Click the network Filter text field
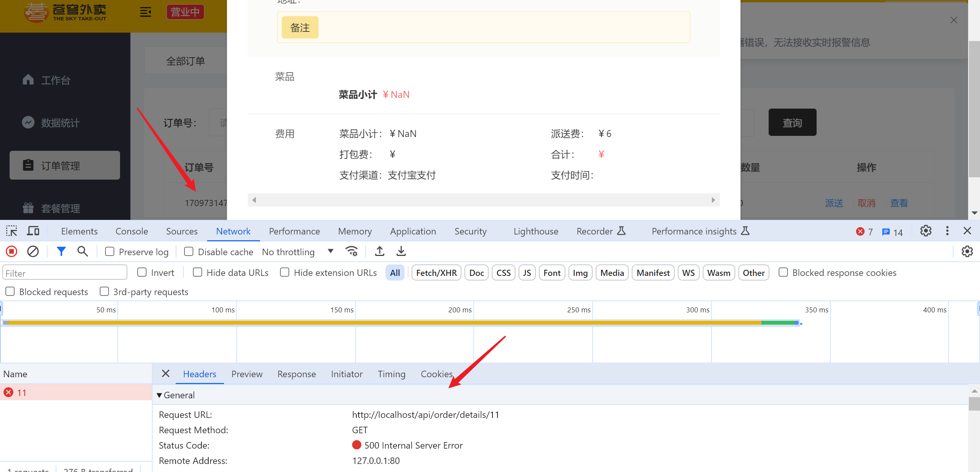The height and width of the screenshot is (472, 980). tap(64, 273)
